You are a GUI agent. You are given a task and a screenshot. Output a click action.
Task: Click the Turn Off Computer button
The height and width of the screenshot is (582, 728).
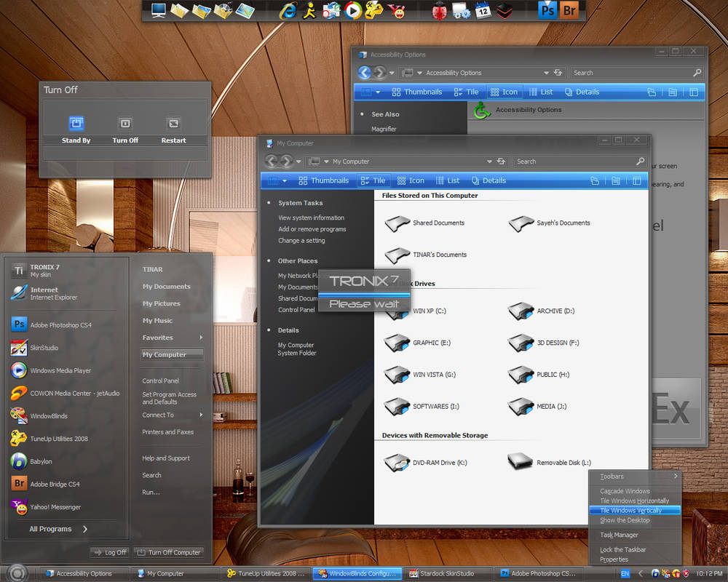(169, 552)
